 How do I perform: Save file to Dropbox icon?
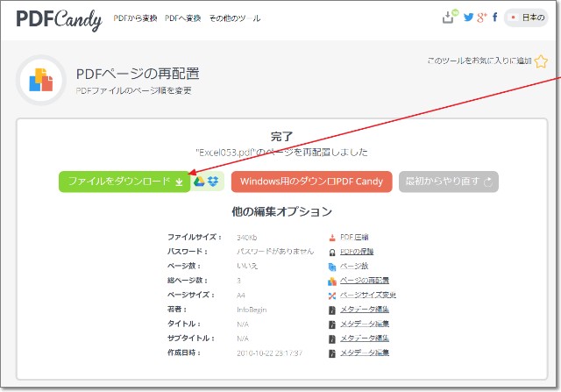pos(213,182)
